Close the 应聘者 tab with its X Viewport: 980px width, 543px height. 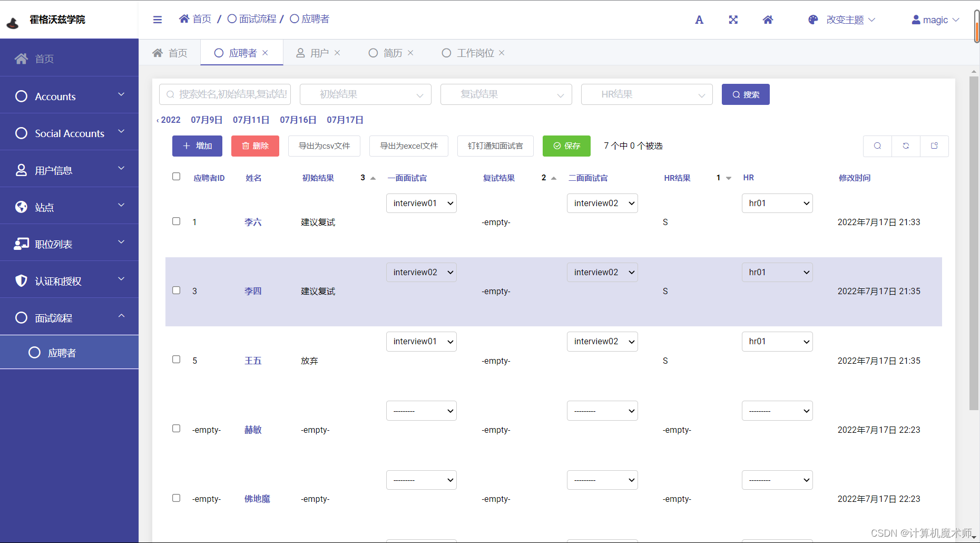(x=265, y=53)
